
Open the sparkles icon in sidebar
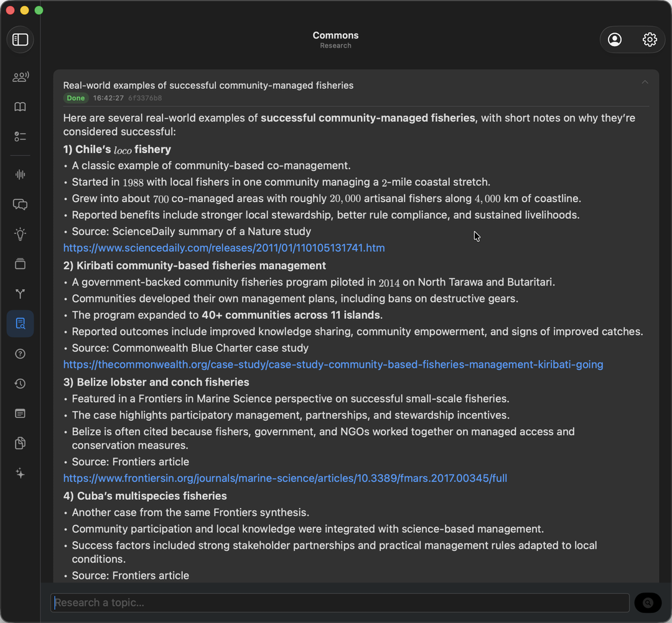point(20,473)
